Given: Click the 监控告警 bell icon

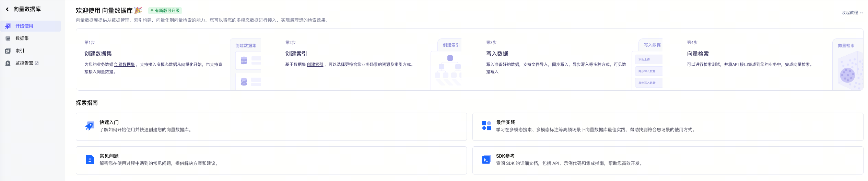Looking at the screenshot, I should click(x=8, y=63).
